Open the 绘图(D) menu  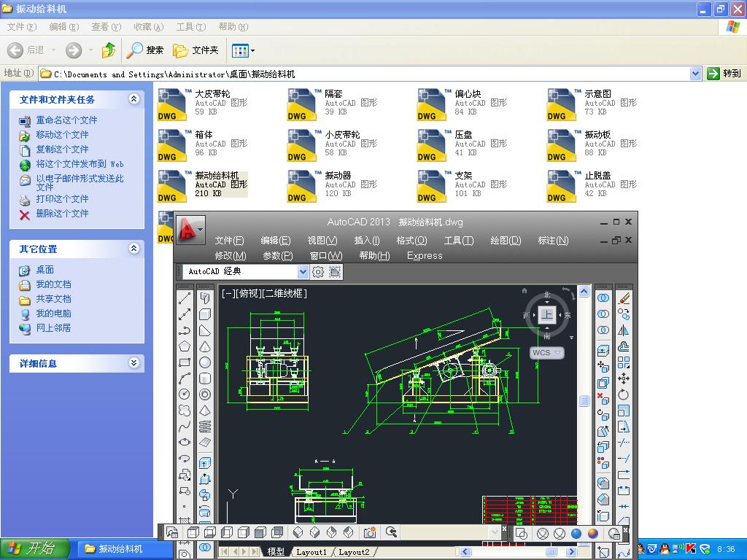[506, 241]
